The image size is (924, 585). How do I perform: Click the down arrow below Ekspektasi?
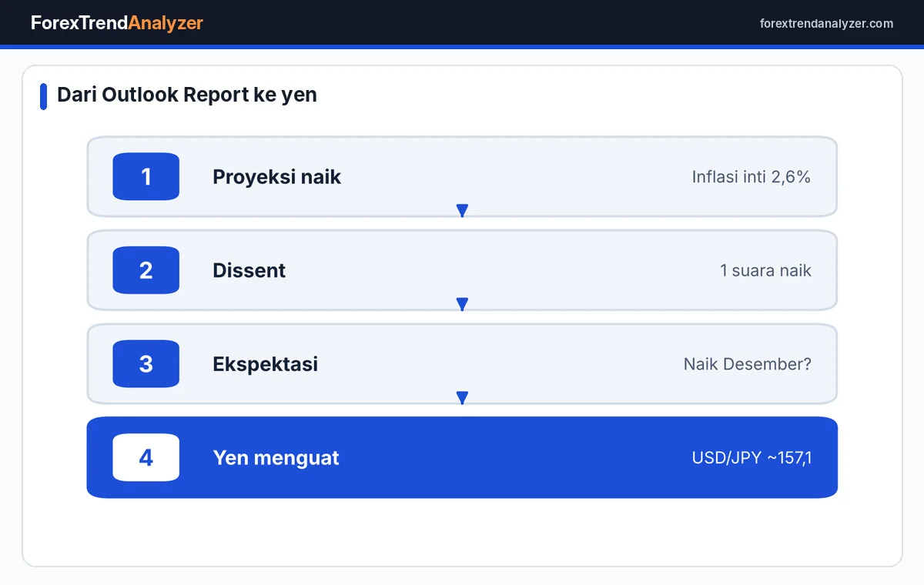pyautogui.click(x=462, y=398)
